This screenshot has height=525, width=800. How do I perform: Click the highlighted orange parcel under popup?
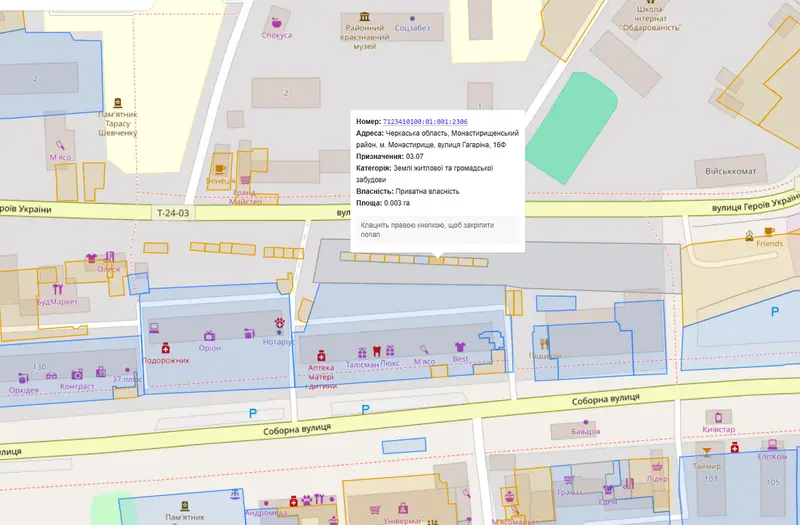[436, 261]
